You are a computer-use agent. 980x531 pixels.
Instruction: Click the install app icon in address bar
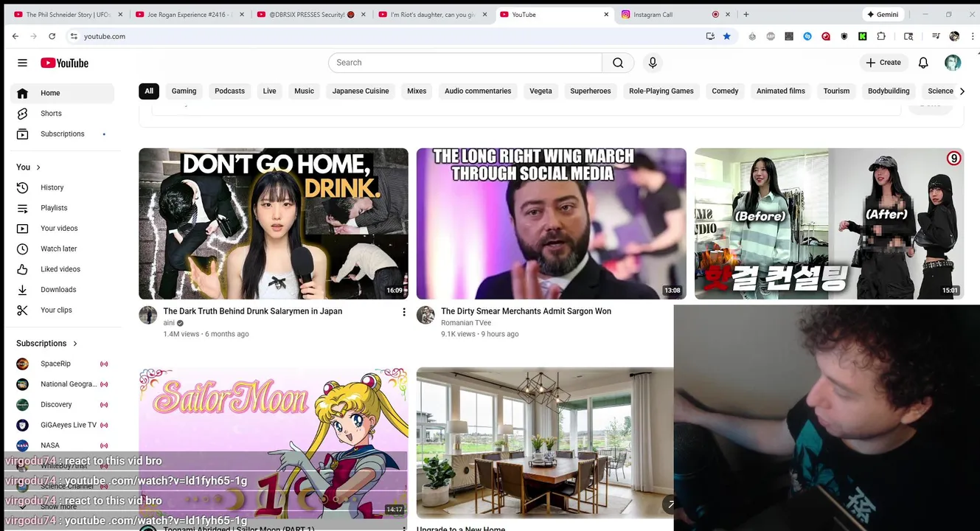pyautogui.click(x=710, y=36)
